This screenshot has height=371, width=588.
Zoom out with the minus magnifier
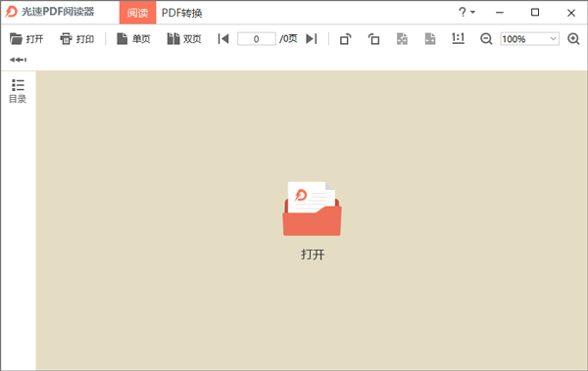tap(486, 39)
